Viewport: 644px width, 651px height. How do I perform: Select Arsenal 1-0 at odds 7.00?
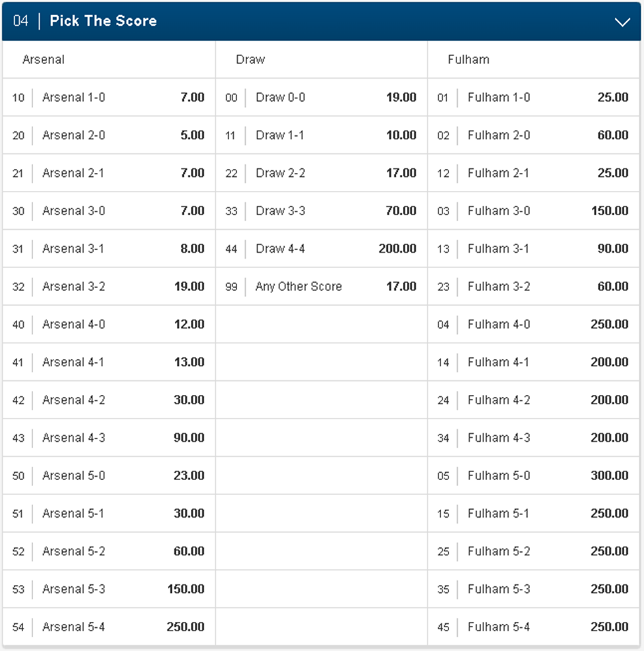[109, 97]
